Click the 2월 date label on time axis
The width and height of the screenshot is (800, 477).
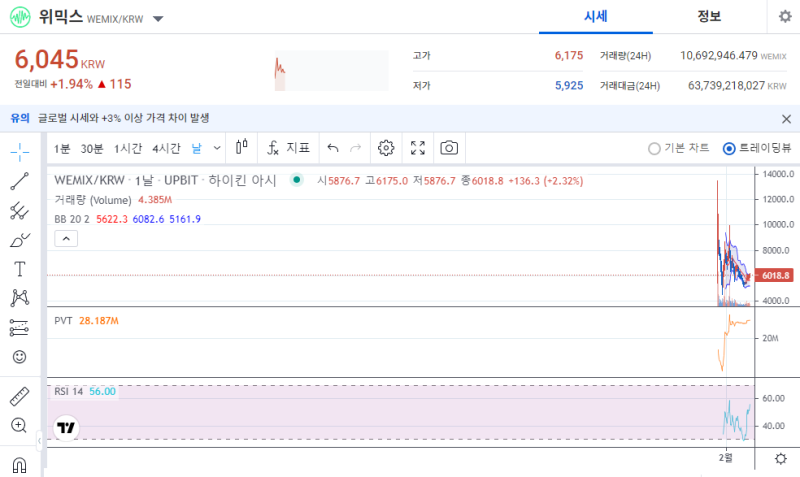pos(726,458)
